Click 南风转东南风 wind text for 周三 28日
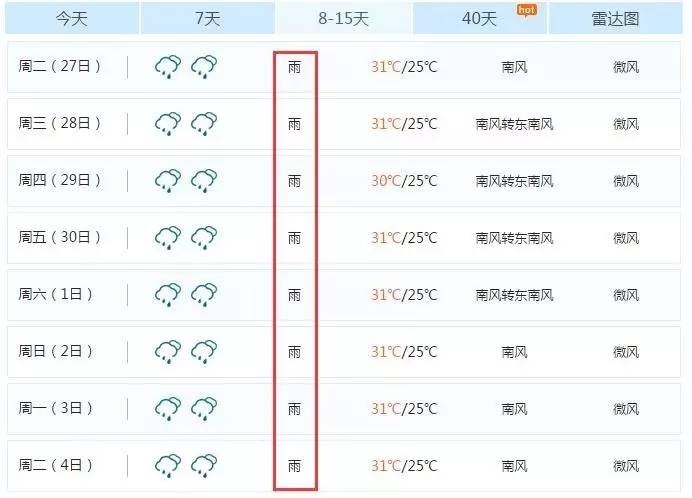692x498 pixels. click(514, 124)
